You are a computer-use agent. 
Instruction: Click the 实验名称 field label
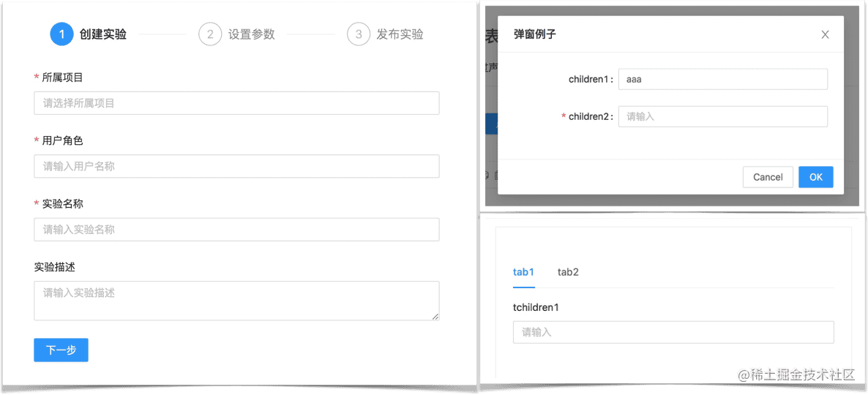click(x=62, y=203)
